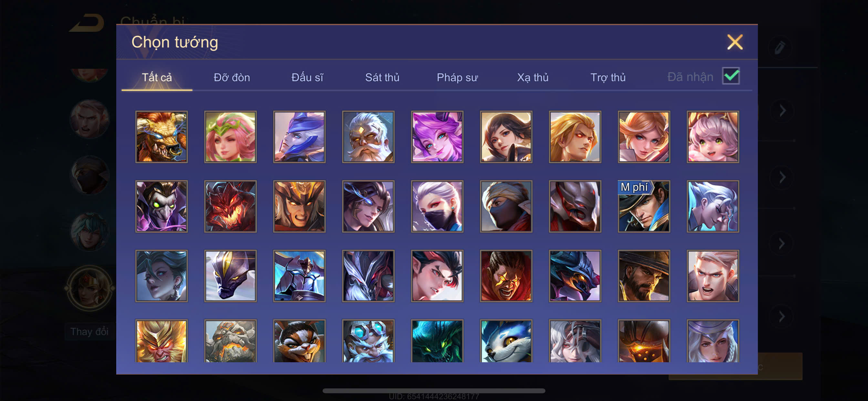This screenshot has width=868, height=401.
Task: Uncheck the Đã nhận checkbox
Action: 730,76
